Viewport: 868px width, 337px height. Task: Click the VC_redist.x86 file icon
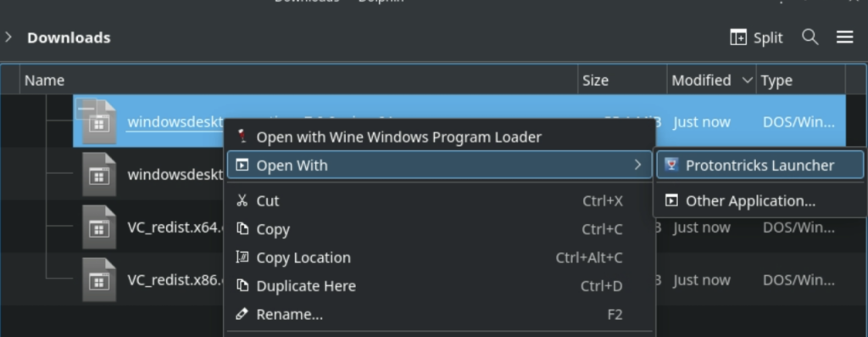pyautogui.click(x=99, y=280)
